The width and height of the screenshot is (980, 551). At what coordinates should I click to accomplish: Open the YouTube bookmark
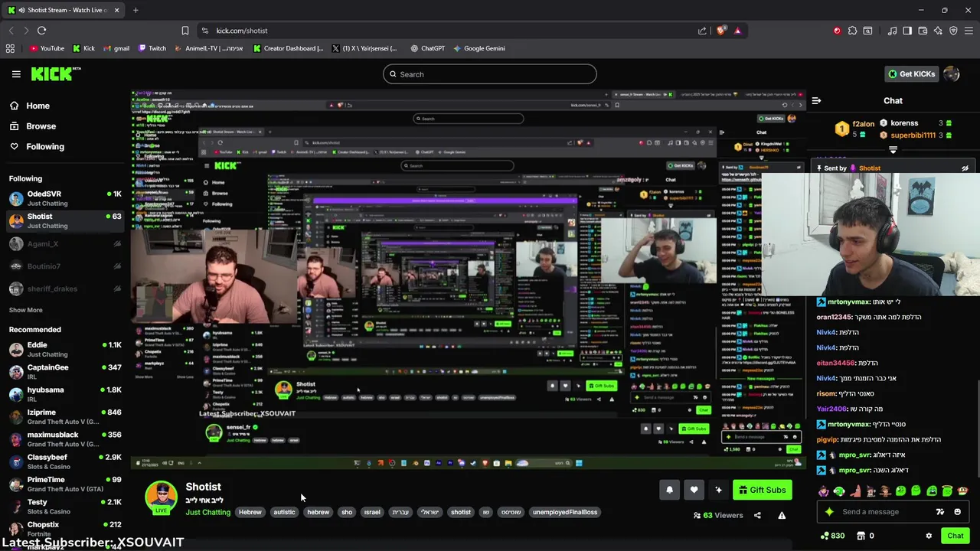click(x=47, y=48)
